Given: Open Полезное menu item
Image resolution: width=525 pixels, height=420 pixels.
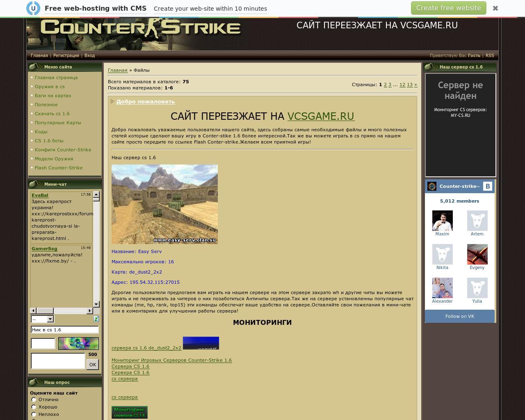Looking at the screenshot, I should tap(46, 105).
